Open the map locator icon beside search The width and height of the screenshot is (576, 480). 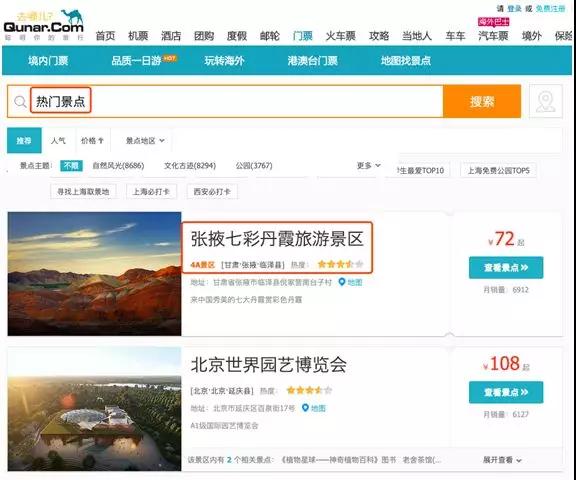coord(546,101)
